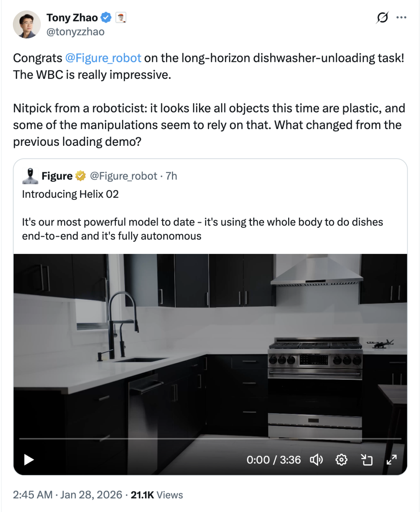Open the three-dot more options menu
This screenshot has width=420, height=512.
point(401,17)
